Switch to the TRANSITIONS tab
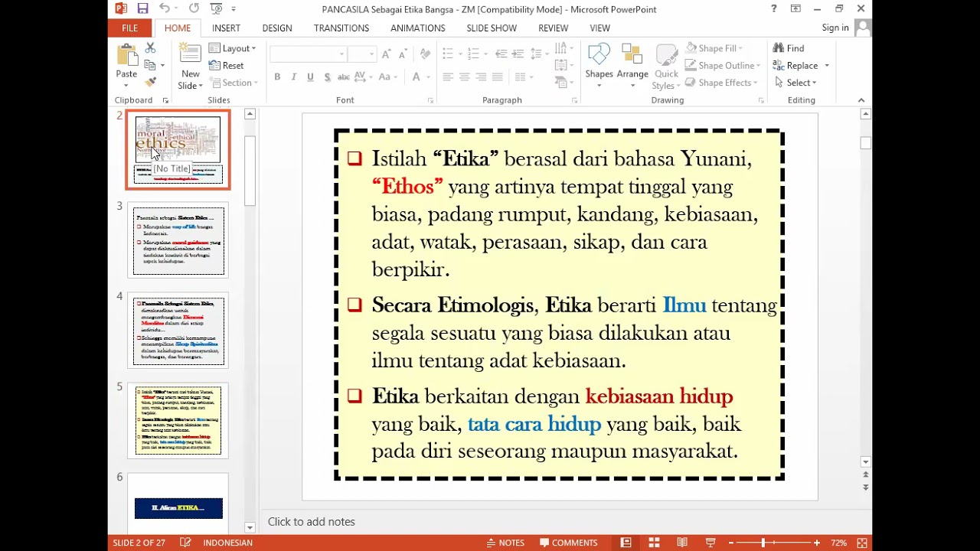The width and height of the screenshot is (980, 551). [341, 28]
